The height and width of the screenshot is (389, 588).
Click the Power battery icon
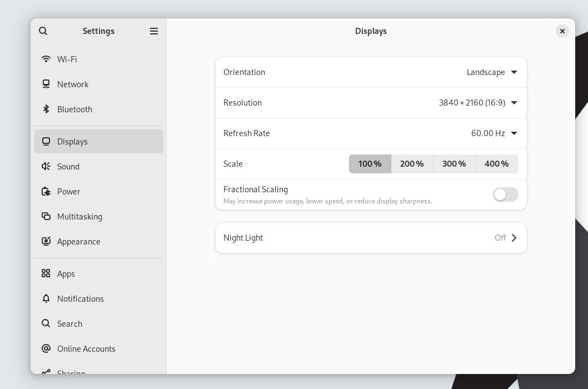coord(46,191)
